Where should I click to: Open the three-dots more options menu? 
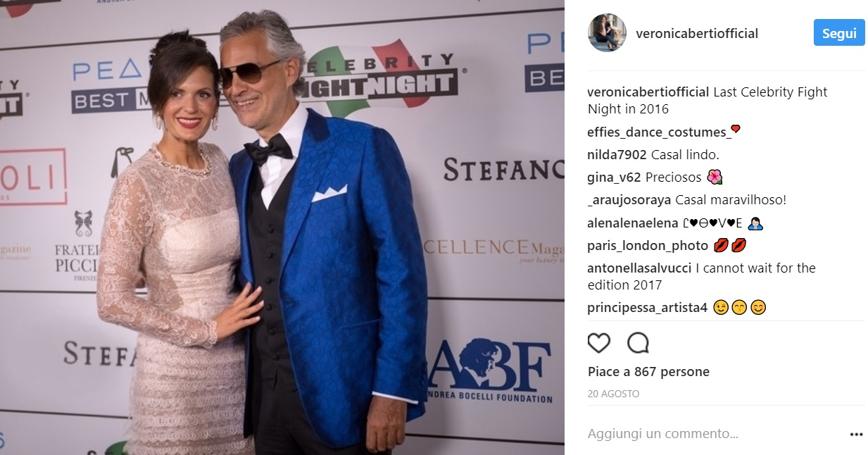point(856,434)
